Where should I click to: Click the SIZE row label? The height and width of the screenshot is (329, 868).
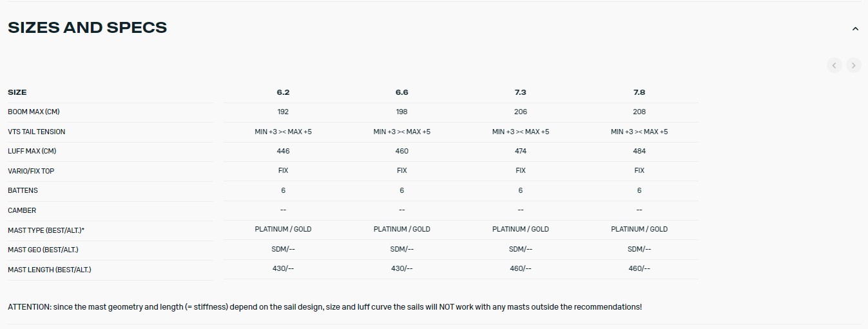(x=17, y=92)
